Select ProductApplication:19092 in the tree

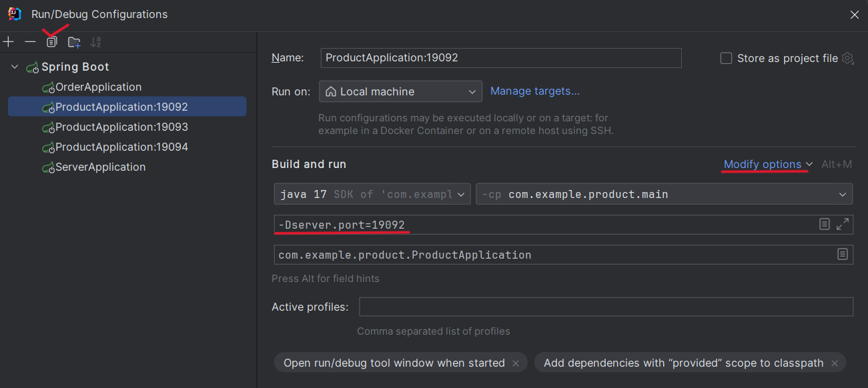[x=127, y=107]
